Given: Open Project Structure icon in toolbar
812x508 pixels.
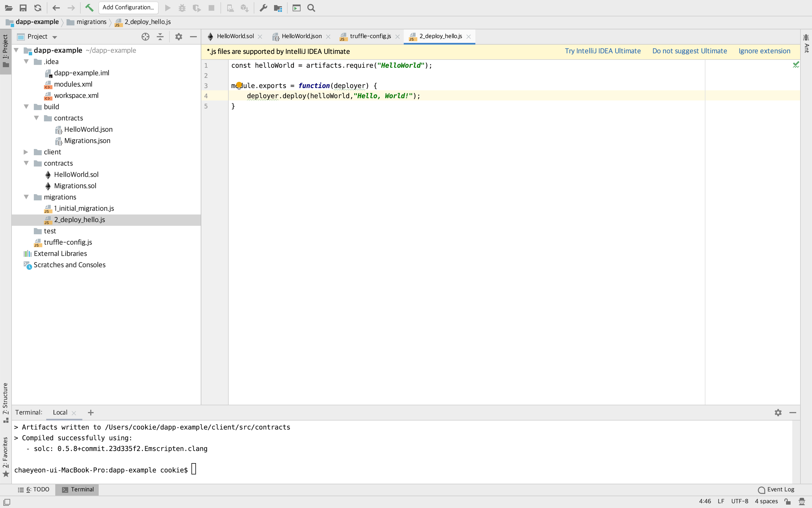Looking at the screenshot, I should (278, 8).
